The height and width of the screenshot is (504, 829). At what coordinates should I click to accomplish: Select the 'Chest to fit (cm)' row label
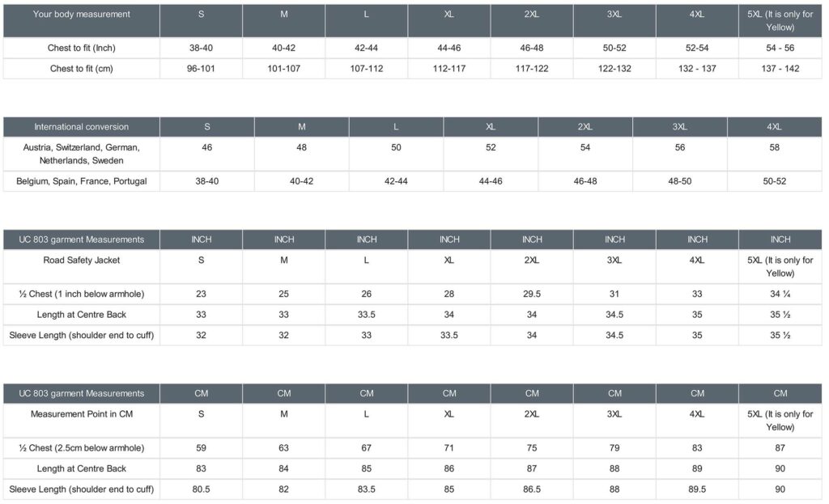click(81, 69)
